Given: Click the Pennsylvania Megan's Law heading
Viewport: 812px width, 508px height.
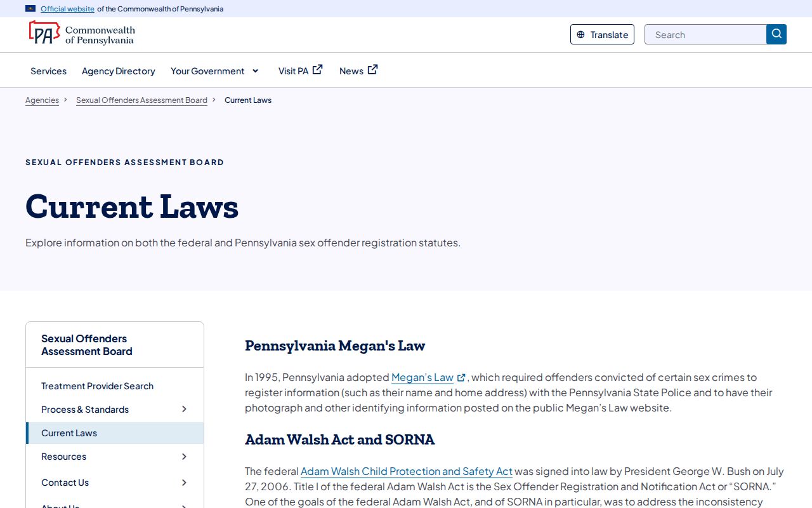Looking at the screenshot, I should 335,346.
